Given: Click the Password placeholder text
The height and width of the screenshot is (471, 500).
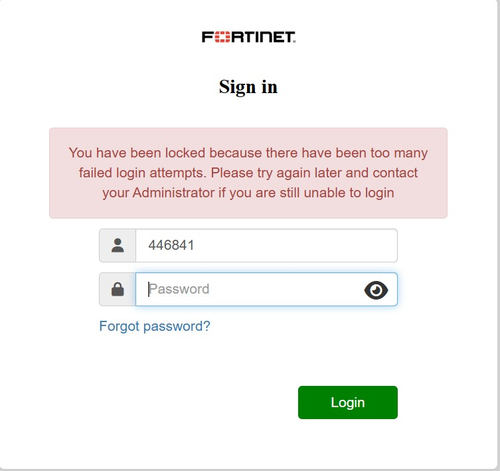Looking at the screenshot, I should click(179, 289).
